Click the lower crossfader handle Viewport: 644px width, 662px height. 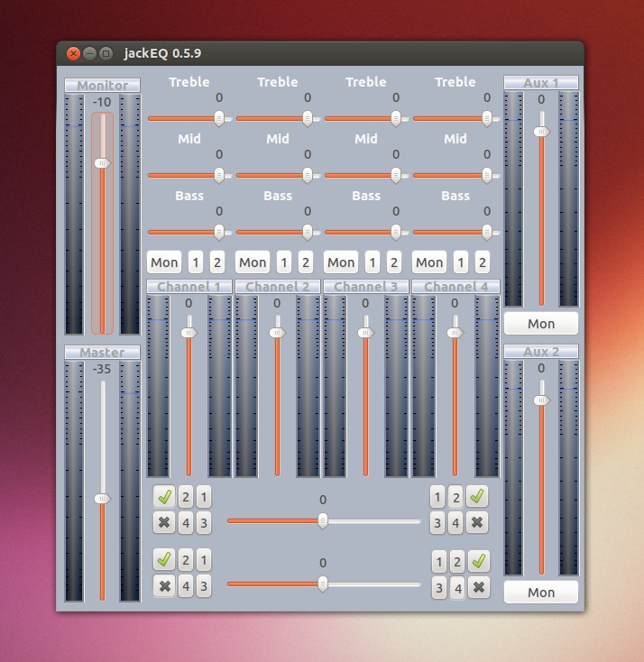(x=323, y=584)
